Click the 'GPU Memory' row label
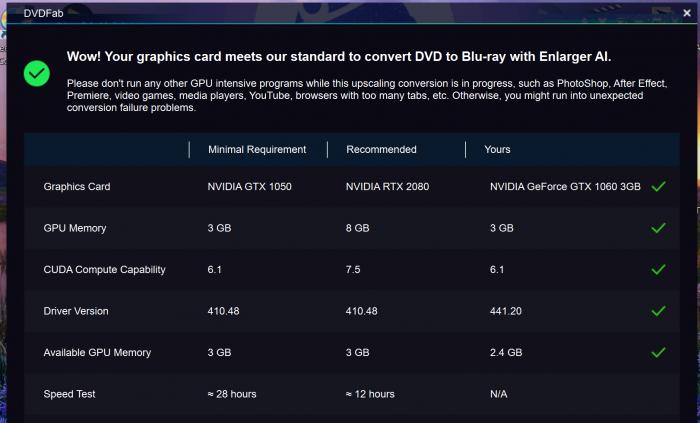This screenshot has width=700, height=423. click(75, 228)
